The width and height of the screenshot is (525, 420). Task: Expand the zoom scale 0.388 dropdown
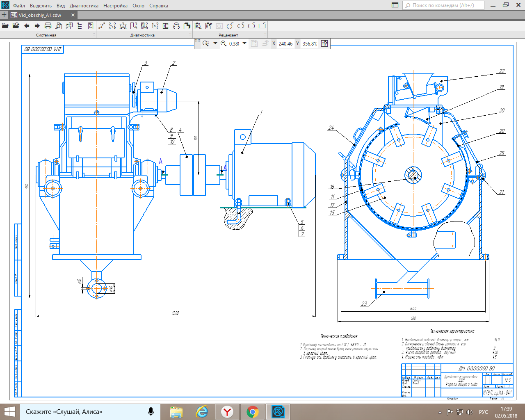click(x=245, y=43)
